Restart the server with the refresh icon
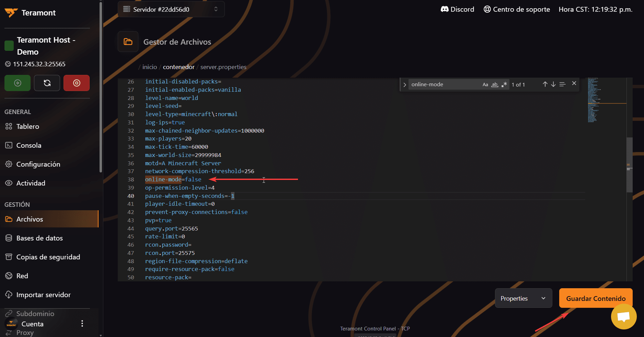 (47, 83)
